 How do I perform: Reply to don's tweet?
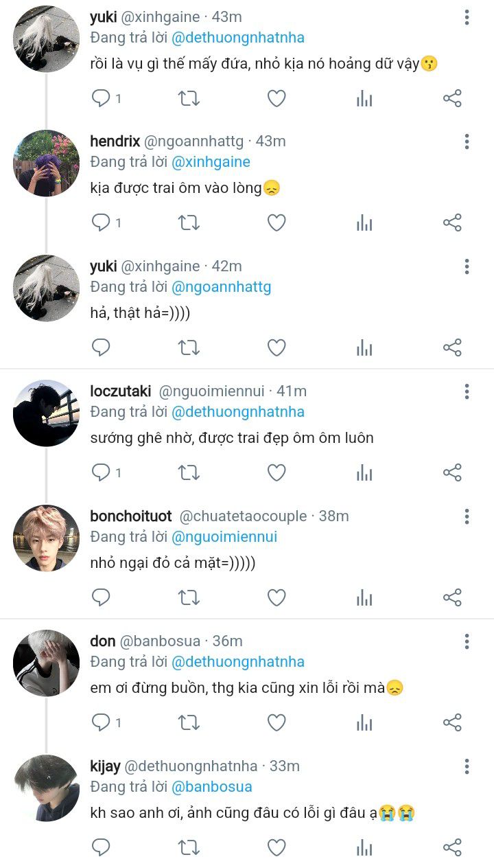point(102,722)
